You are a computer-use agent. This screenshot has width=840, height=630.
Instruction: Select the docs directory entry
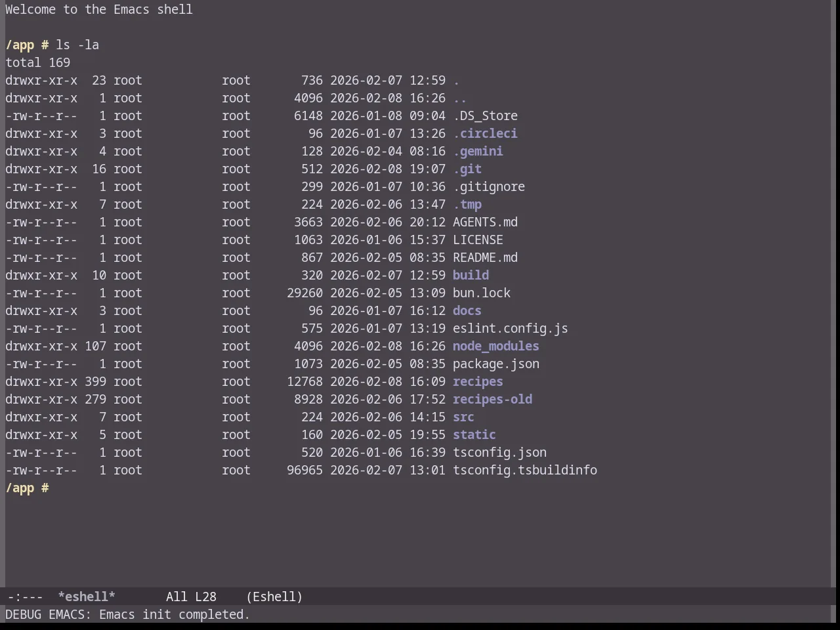click(467, 310)
